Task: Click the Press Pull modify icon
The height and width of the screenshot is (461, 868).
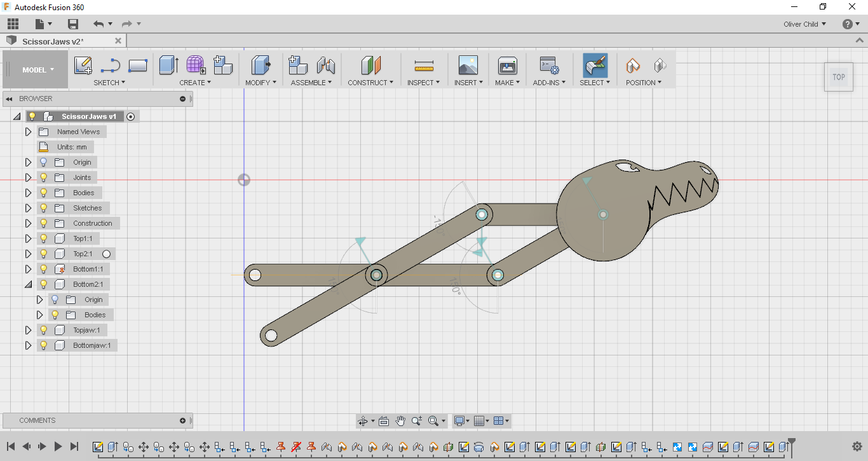Action: [261, 65]
